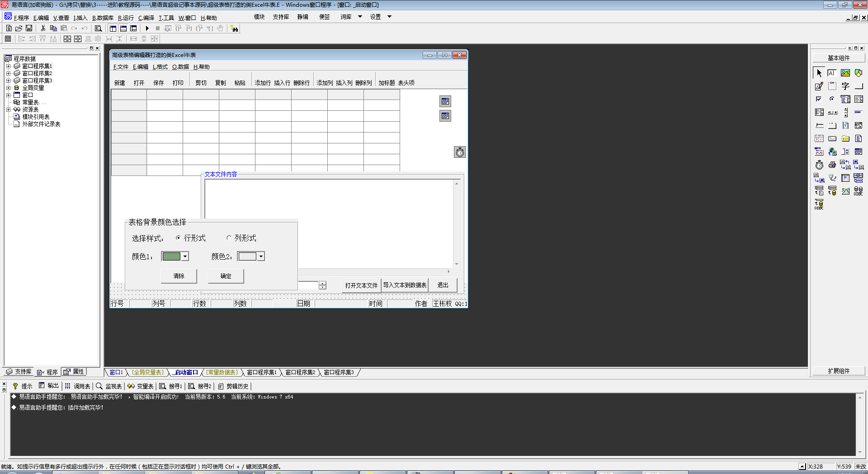Click the Copy toolbar icon

tap(53, 28)
